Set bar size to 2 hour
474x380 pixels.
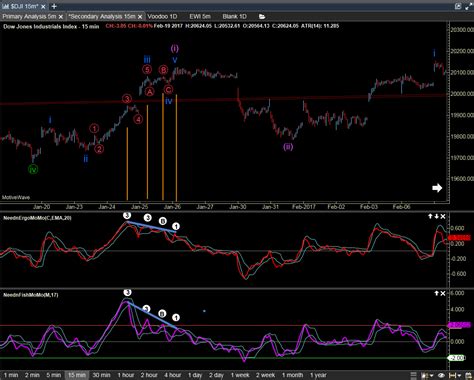pos(149,375)
